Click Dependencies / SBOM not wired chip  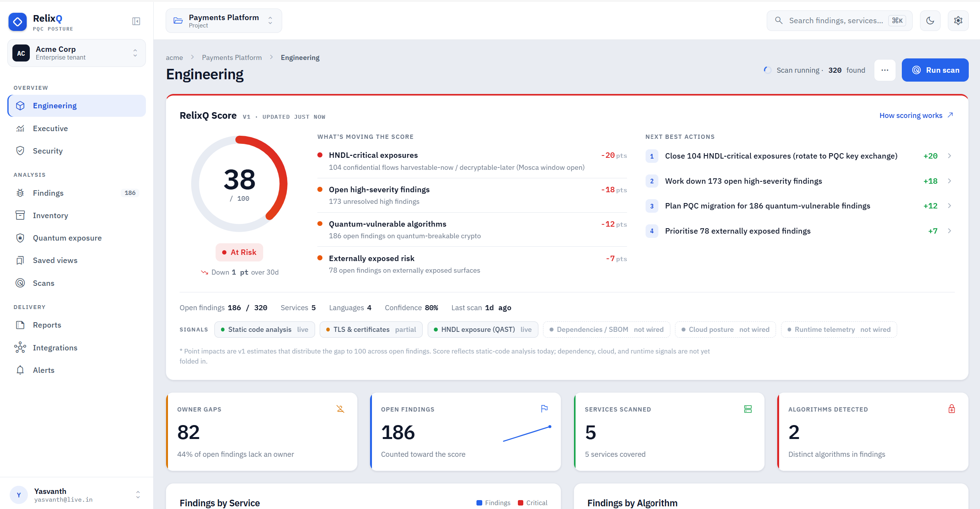(x=607, y=330)
